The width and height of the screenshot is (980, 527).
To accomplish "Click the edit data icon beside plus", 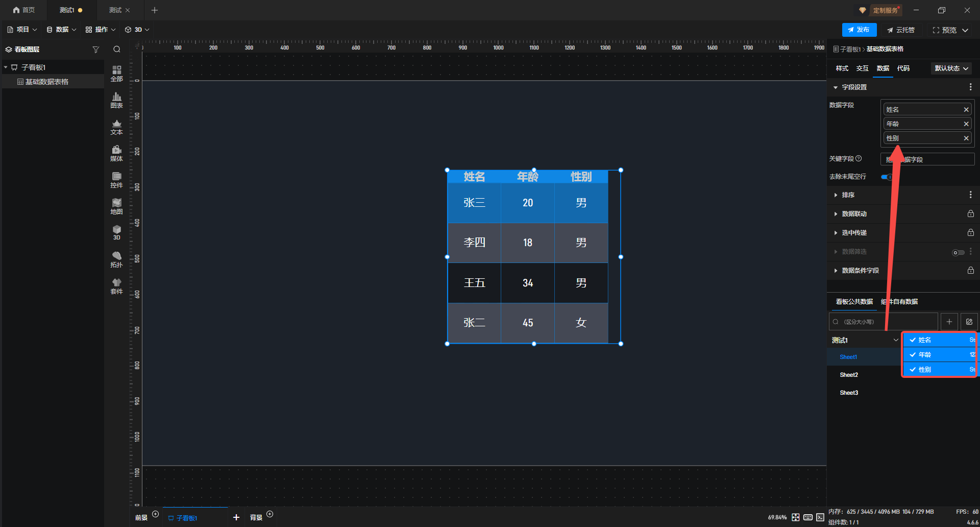I will click(969, 322).
